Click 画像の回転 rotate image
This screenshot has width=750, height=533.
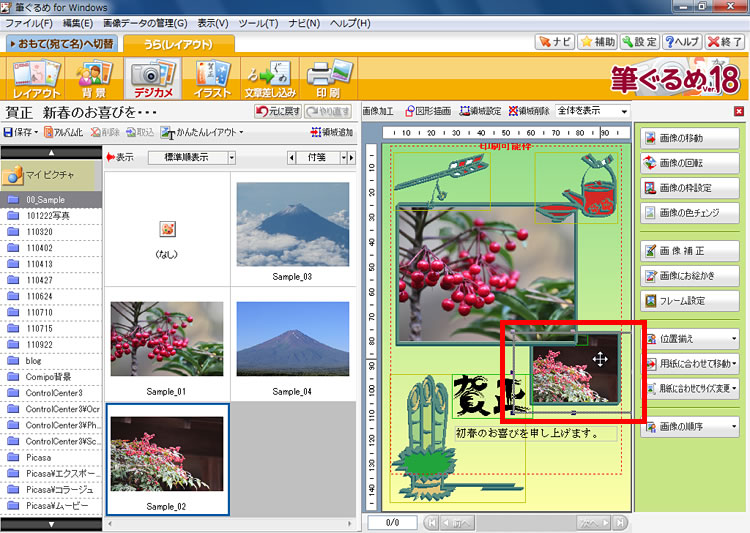[x=690, y=163]
